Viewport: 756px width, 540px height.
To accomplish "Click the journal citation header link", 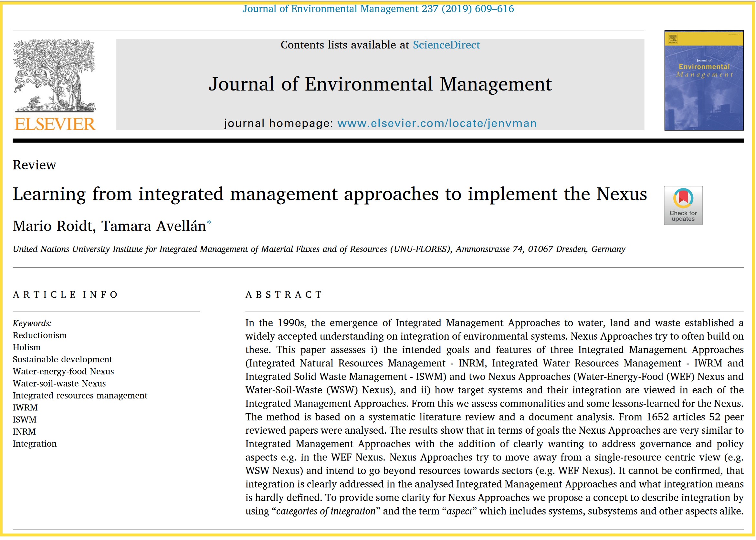I will (x=378, y=9).
